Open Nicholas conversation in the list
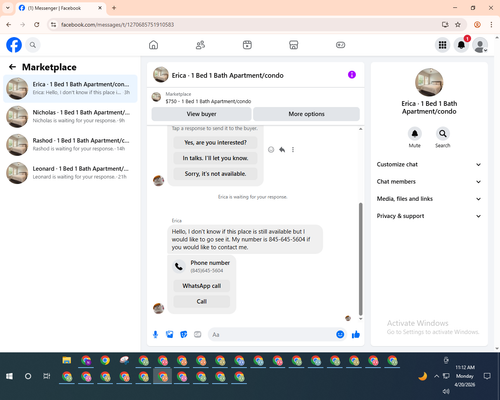This screenshot has width=500, height=400. tap(70, 116)
